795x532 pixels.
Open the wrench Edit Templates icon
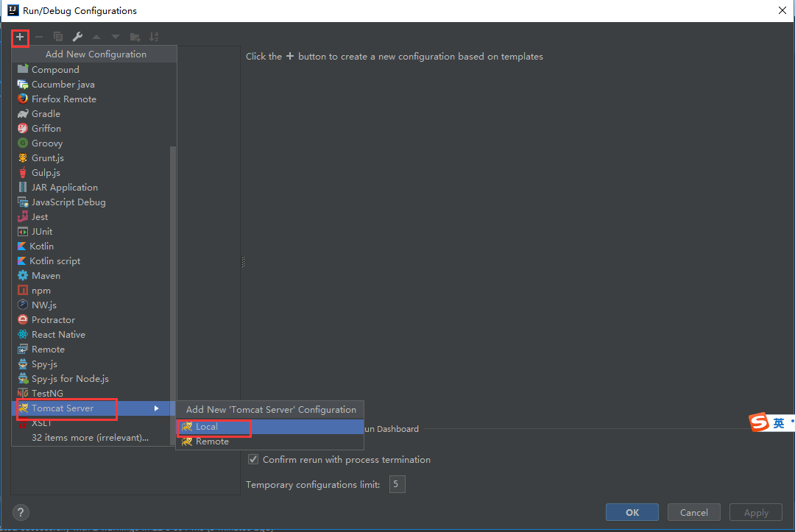[77, 37]
